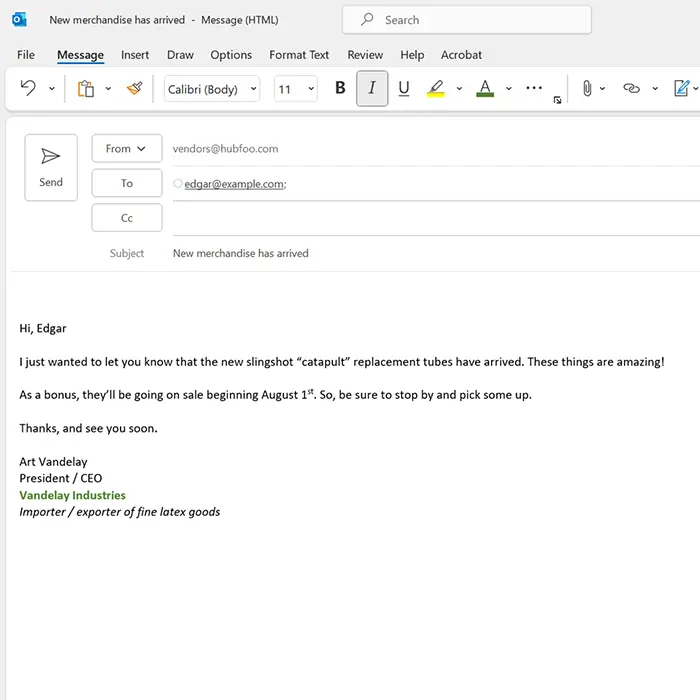Switch to the Options tab

pos(231,55)
